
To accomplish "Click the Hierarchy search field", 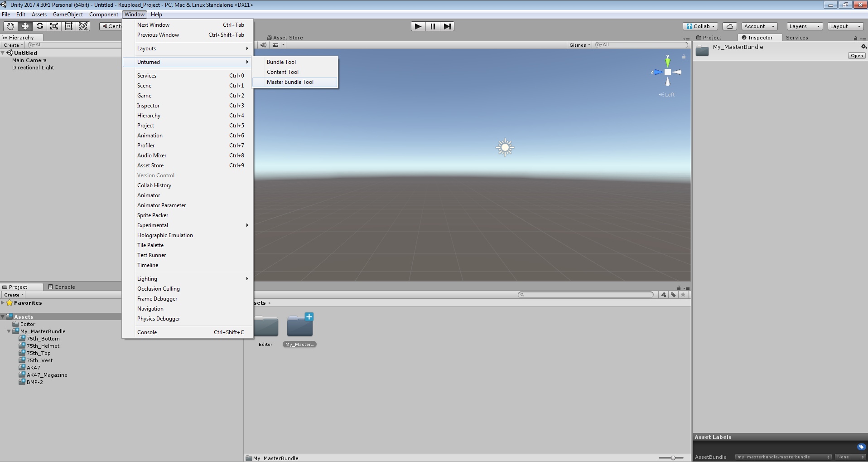I will [x=75, y=45].
